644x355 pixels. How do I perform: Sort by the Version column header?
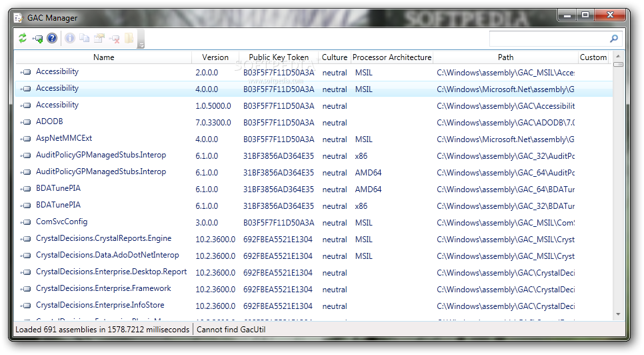215,57
